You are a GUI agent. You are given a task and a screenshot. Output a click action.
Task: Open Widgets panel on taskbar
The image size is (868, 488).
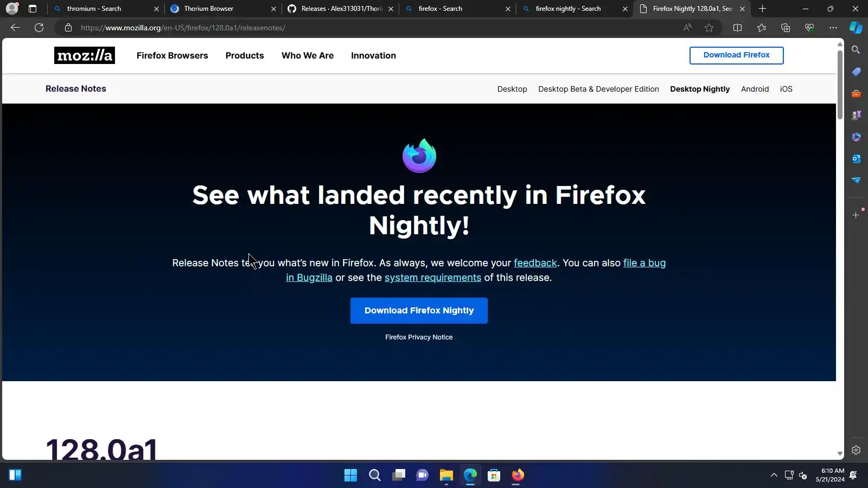point(15,476)
